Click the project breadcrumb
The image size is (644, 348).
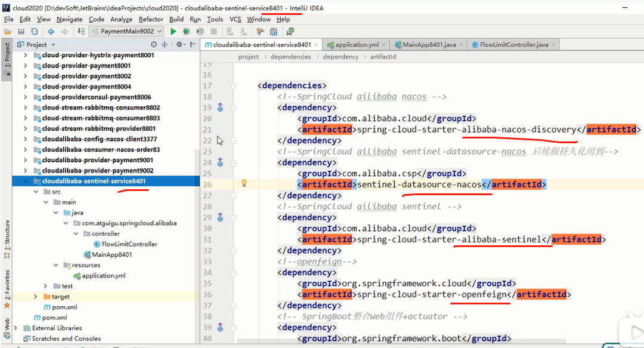(249, 57)
